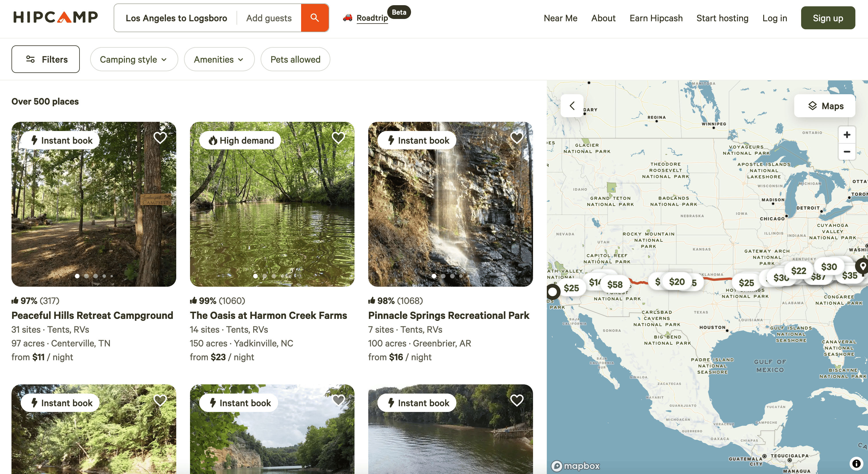The width and height of the screenshot is (868, 474).
Task: Open the Near Me menu item
Action: coord(560,18)
